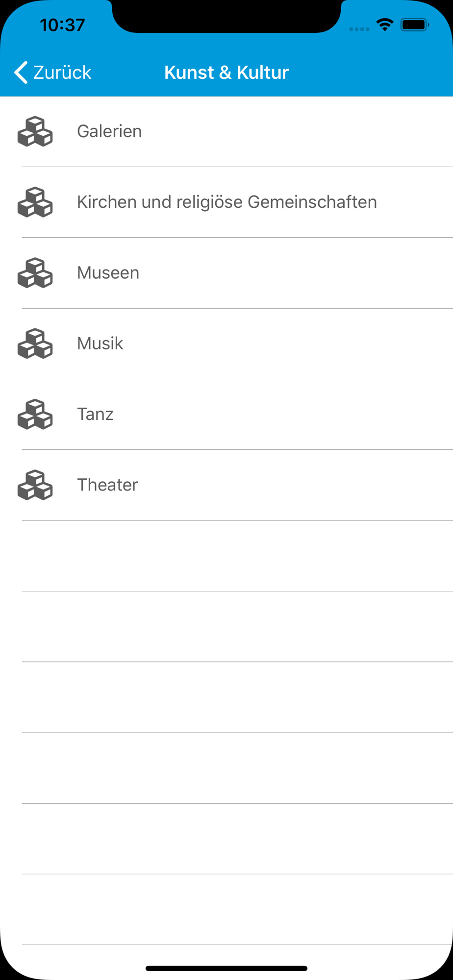453x980 pixels.
Task: Tap the Kunst & Kultur title
Action: click(226, 73)
